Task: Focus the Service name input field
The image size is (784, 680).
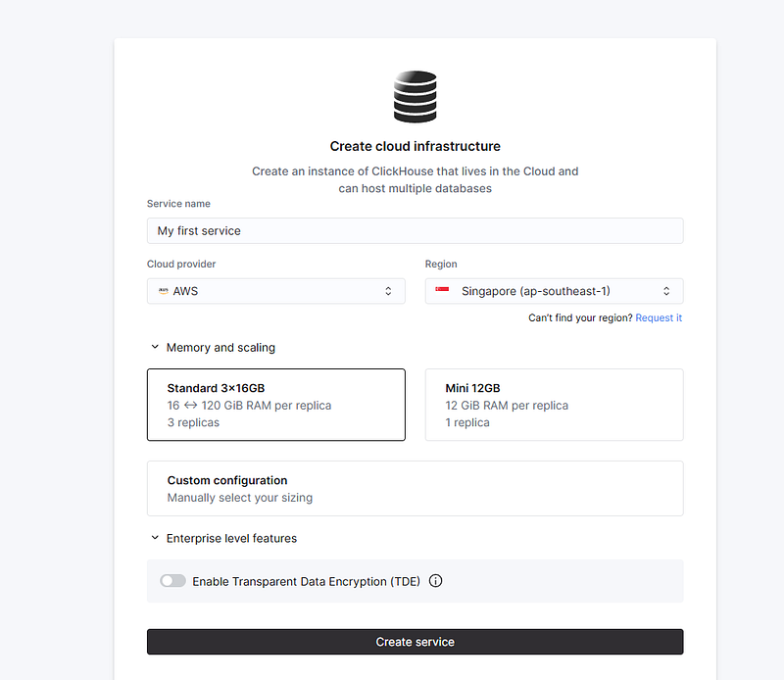Action: pyautogui.click(x=415, y=231)
